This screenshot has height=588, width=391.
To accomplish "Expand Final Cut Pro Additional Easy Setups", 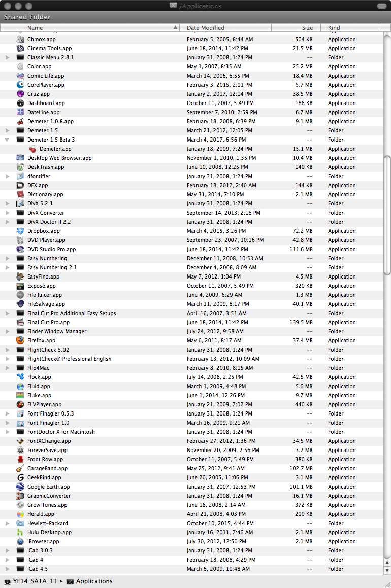I will coord(7,313).
